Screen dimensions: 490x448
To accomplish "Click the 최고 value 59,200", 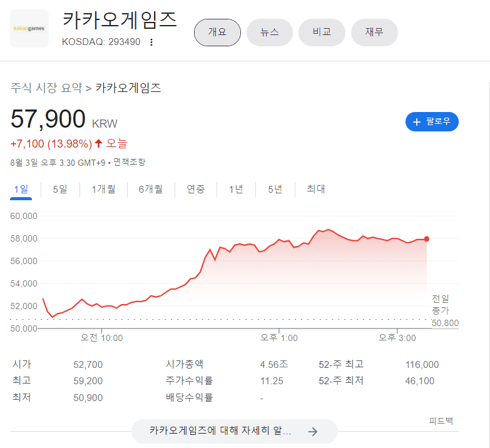I will (x=88, y=381).
